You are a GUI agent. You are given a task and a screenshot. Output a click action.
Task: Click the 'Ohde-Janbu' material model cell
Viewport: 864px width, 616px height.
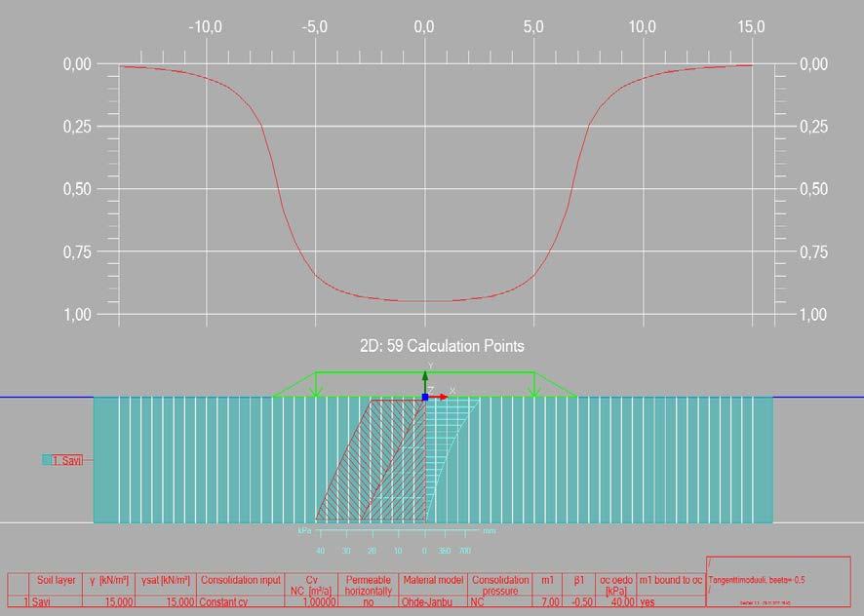click(427, 602)
